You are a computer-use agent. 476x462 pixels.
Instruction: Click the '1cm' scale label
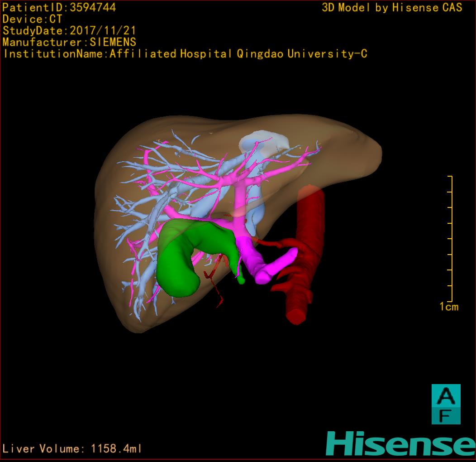448,307
